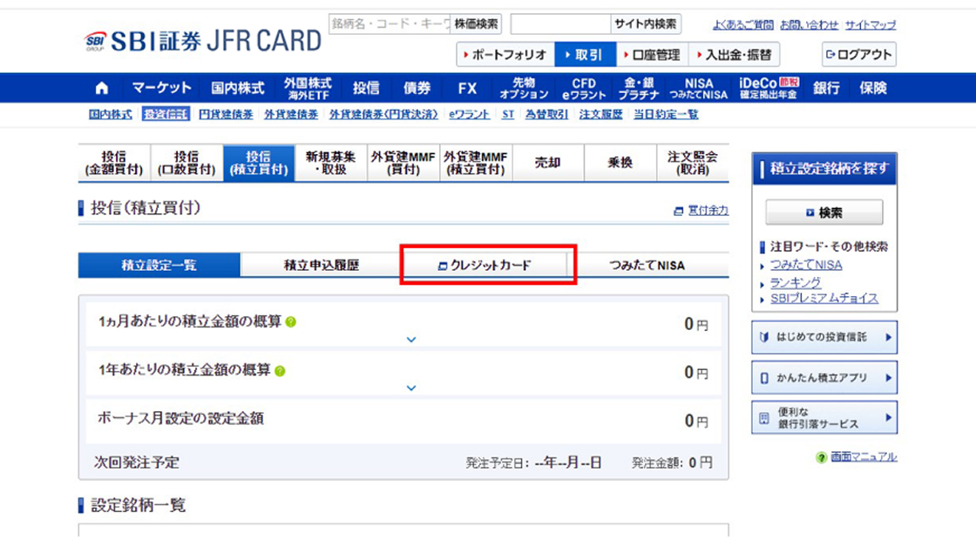The image size is (976, 560).
Task: Click the SBI証券 JFR CARD logo
Action: [x=203, y=41]
